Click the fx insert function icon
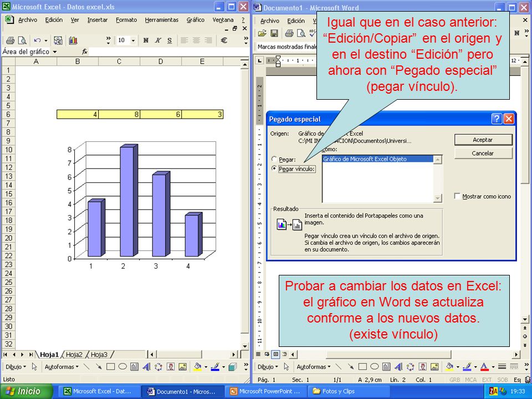The height and width of the screenshot is (399, 532). coord(84,52)
